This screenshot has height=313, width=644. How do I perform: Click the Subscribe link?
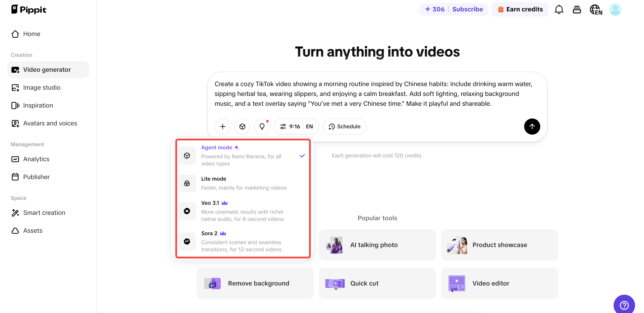coord(468,9)
